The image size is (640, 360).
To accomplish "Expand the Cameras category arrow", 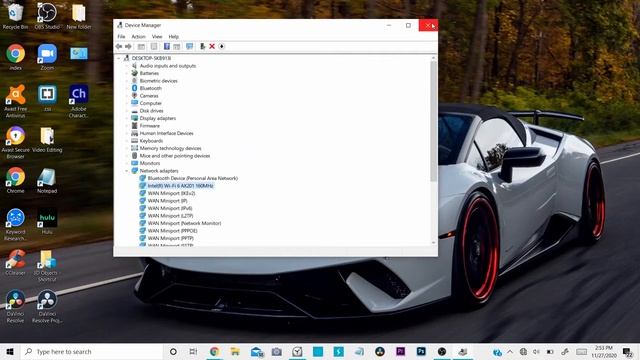I will 127,96.
